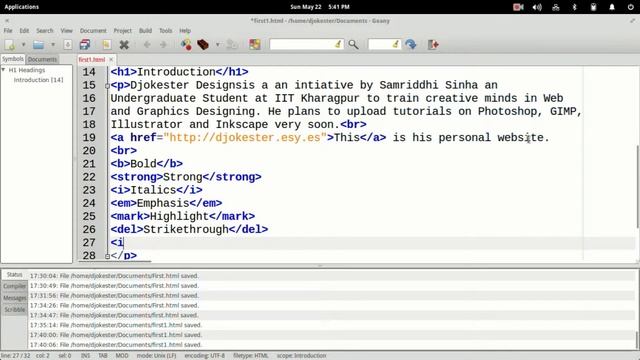Click the Open file folder icon
640x360 pixels.
38,44
